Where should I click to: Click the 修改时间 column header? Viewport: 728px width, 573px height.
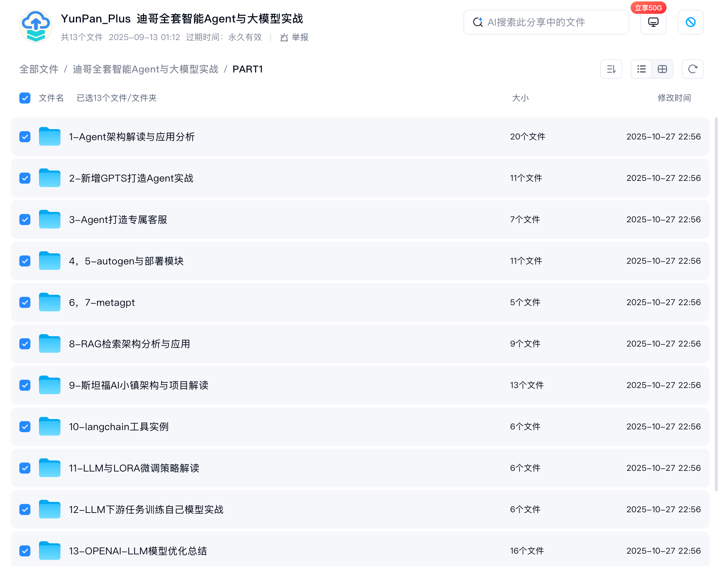tap(674, 98)
